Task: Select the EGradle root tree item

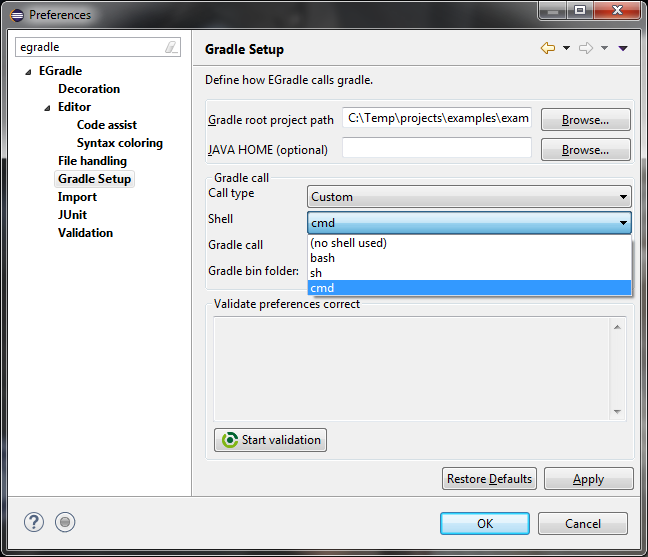Action: (60, 71)
